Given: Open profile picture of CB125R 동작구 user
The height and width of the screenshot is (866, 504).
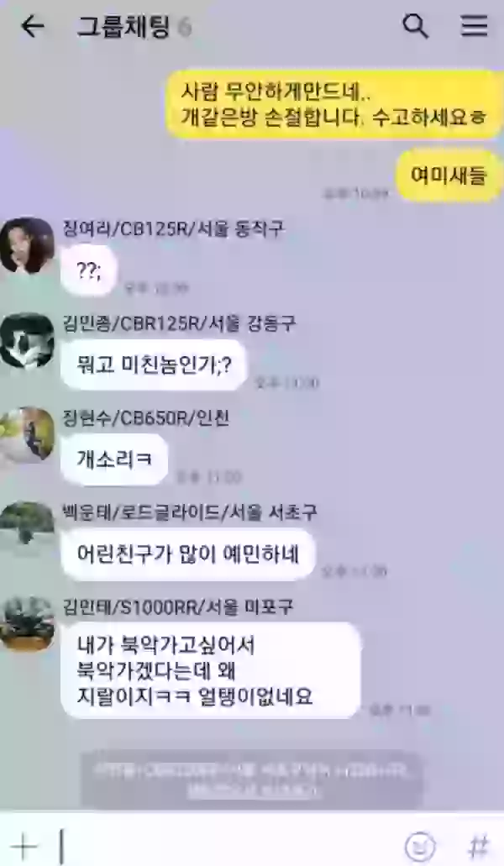Looking at the screenshot, I should tap(27, 245).
